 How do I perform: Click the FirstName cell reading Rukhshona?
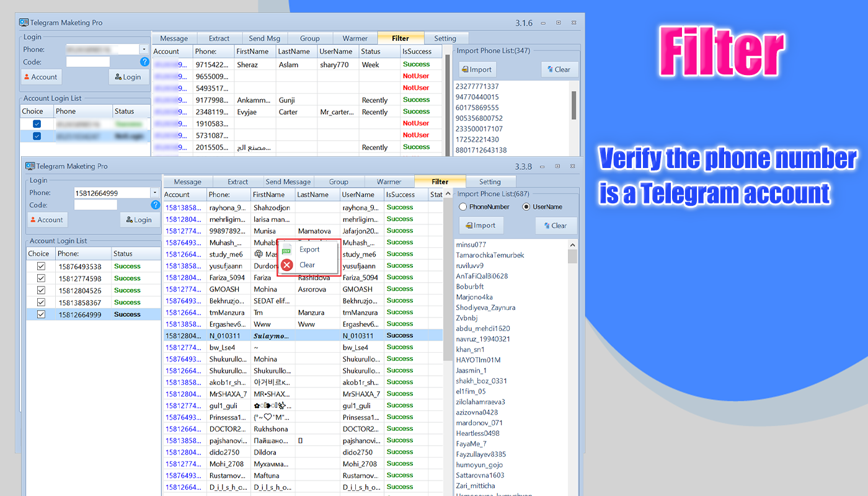[273, 428]
